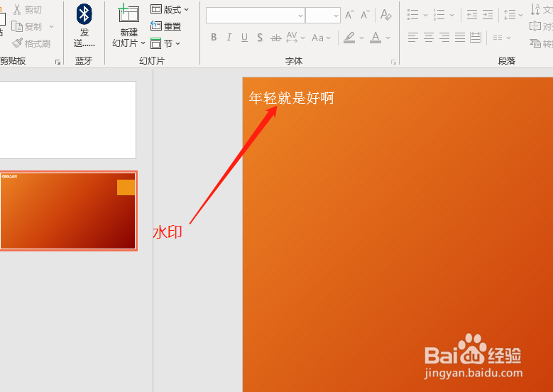
Task: Toggle strikethrough (abc) formatting
Action: pyautogui.click(x=276, y=38)
